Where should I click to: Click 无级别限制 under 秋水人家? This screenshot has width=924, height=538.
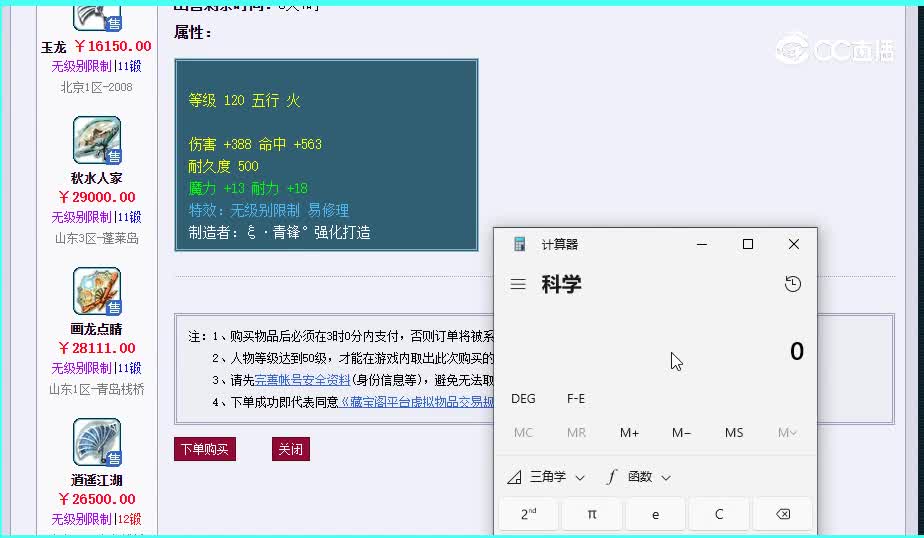[81, 217]
